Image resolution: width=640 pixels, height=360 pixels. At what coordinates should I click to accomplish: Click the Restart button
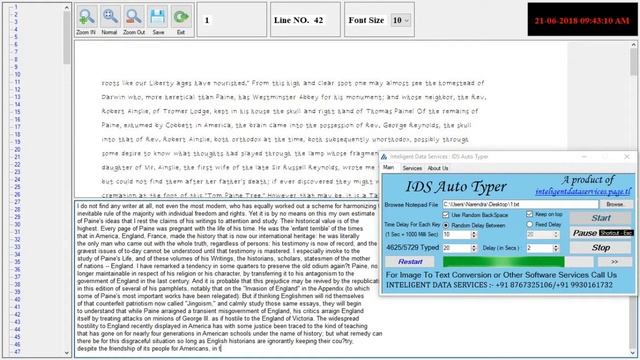tap(410, 262)
